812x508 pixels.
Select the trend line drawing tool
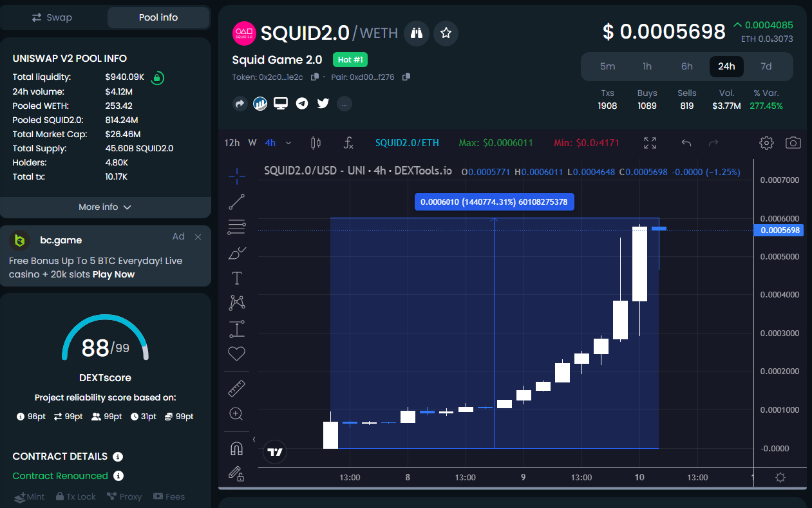point(236,201)
